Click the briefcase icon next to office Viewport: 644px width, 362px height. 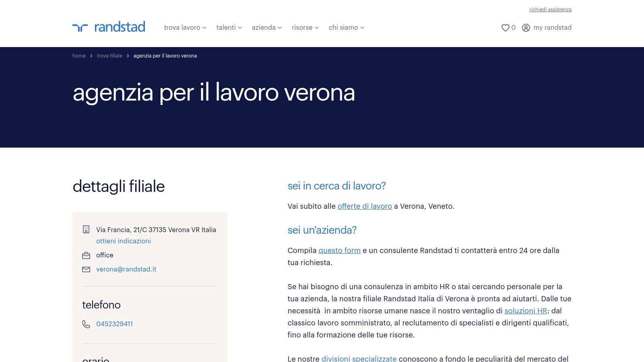click(x=86, y=255)
